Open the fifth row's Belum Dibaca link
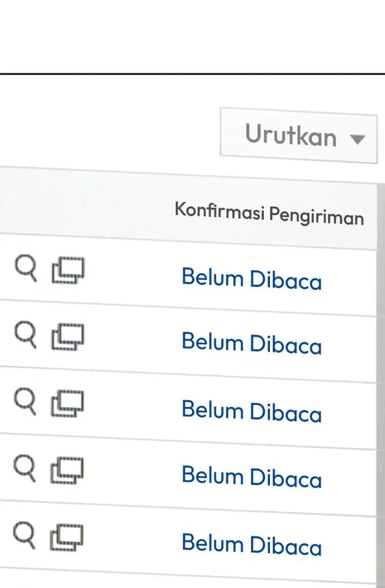 click(252, 544)
